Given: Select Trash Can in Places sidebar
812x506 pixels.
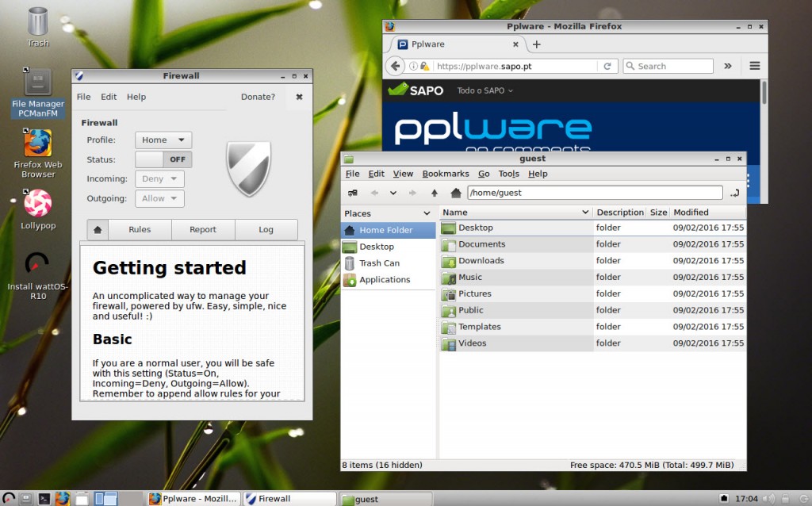Looking at the screenshot, I should pos(389,263).
